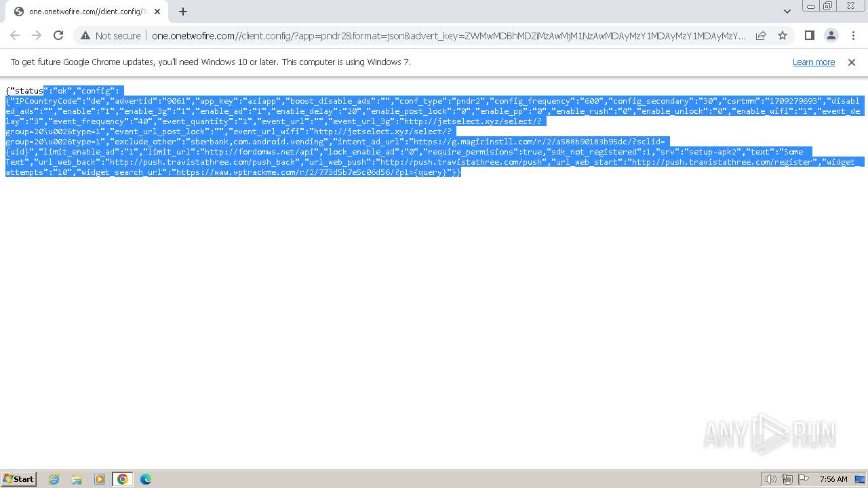Switch to Chrome taskbar button
868x488 pixels.
[123, 479]
